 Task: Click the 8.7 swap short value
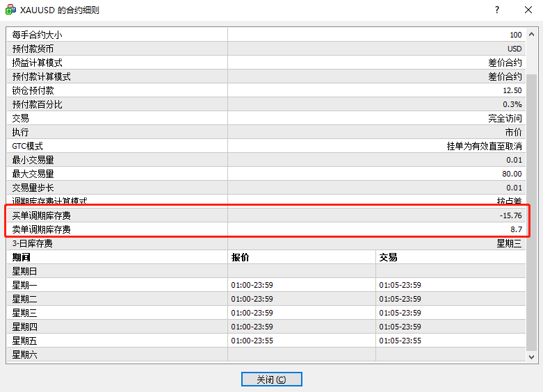click(x=516, y=229)
